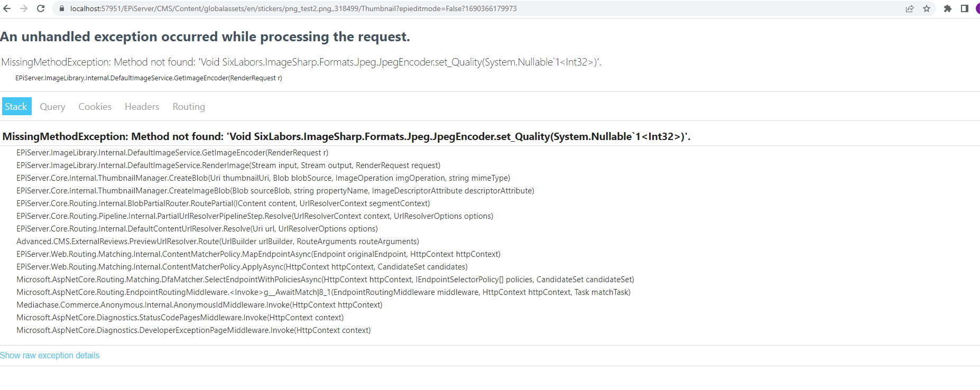
Task: Open the browser profile avatar
Action: click(x=977, y=8)
